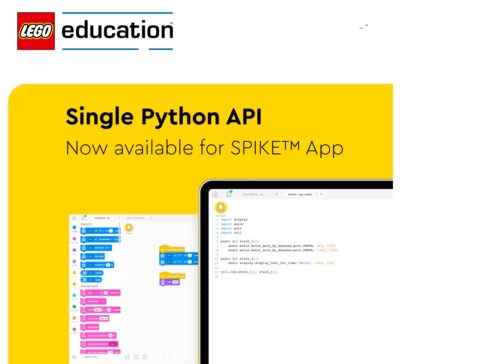This screenshot has height=364, width=500.
Task: Click the upper yellow hat block on canvas
Action: click(x=172, y=249)
